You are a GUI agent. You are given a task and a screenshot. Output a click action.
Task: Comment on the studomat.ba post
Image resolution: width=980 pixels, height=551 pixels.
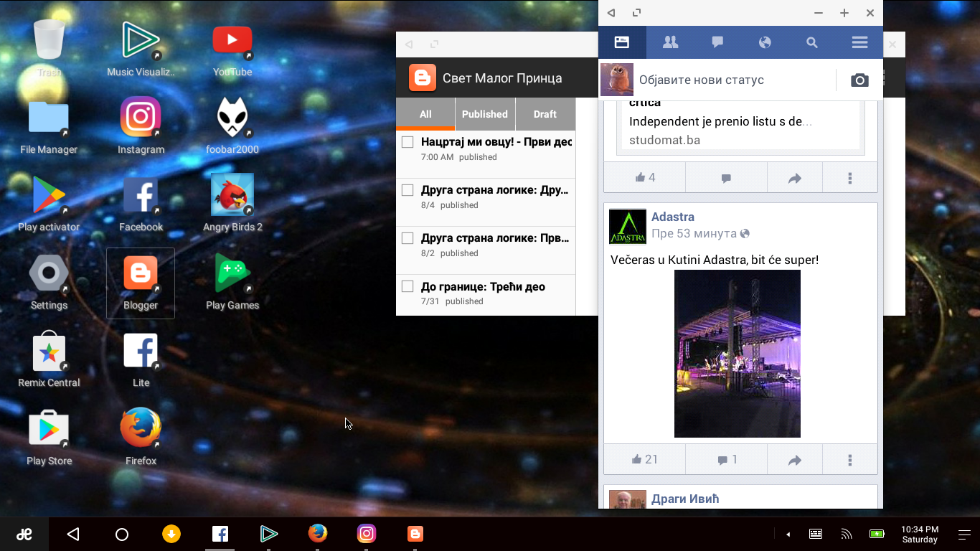[x=727, y=177]
